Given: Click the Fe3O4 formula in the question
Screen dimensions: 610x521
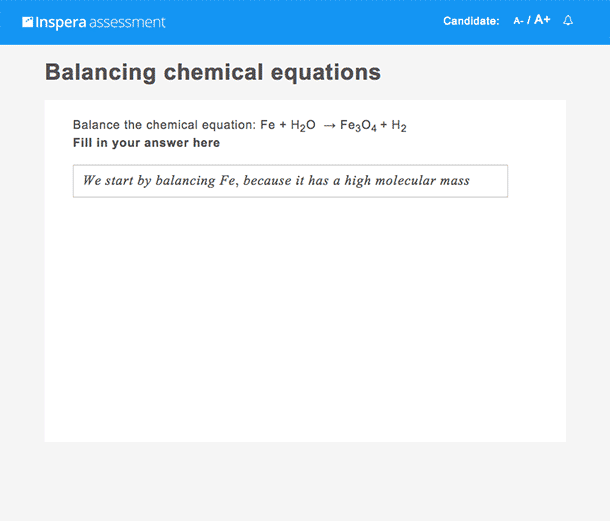Looking at the screenshot, I should click(358, 126).
